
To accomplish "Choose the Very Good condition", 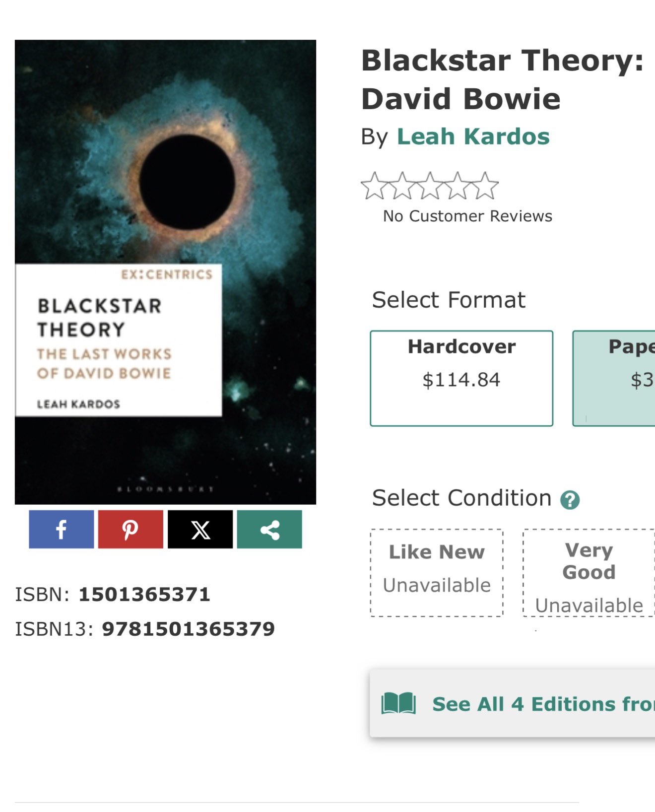I will [x=589, y=572].
